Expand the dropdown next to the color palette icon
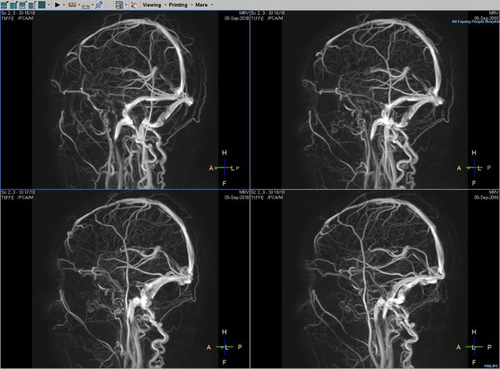Image resolution: width=500 pixels, height=369 pixels. [x=126, y=5]
